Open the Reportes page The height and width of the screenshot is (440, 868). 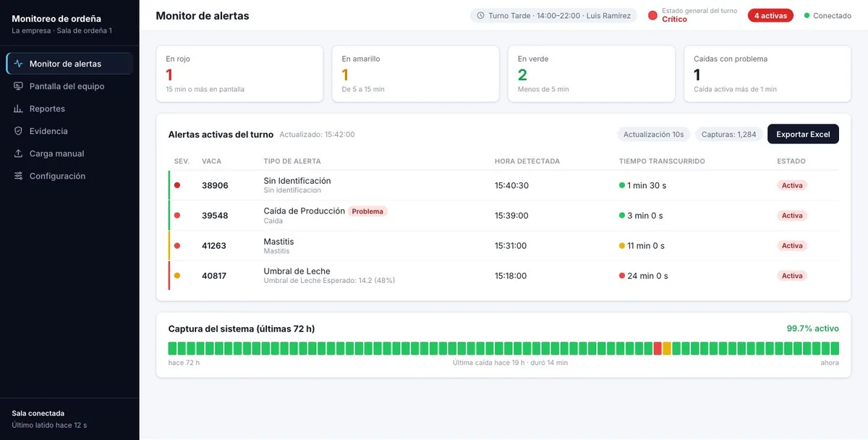(69, 109)
